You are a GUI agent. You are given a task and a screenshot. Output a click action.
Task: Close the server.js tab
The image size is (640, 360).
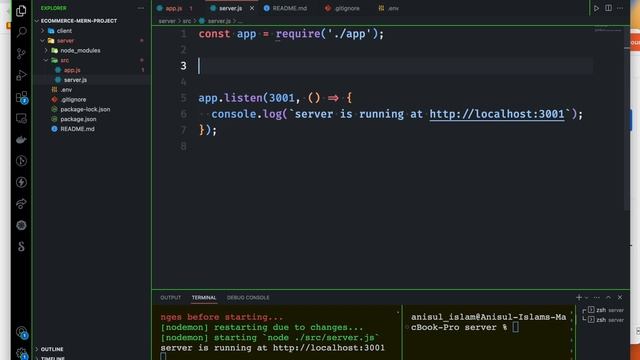(252, 8)
